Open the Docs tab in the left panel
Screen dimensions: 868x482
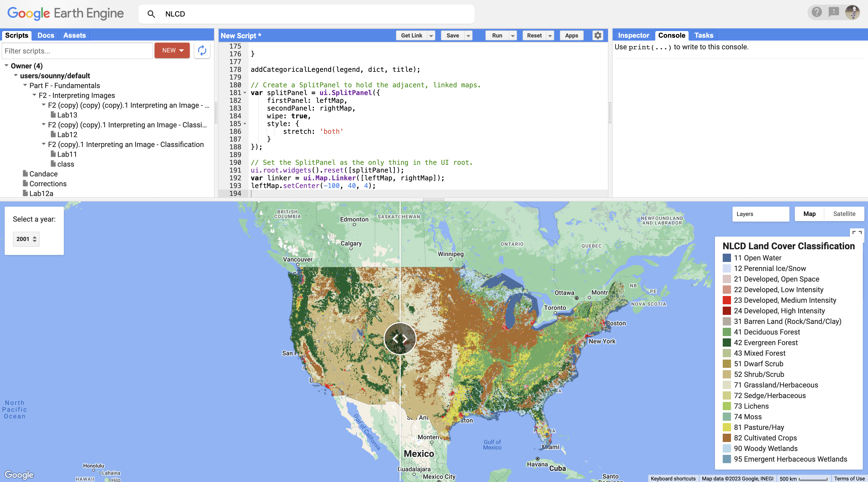[46, 35]
